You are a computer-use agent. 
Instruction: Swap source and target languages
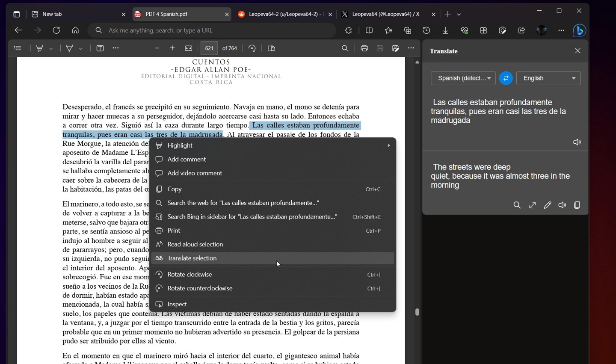(x=506, y=78)
